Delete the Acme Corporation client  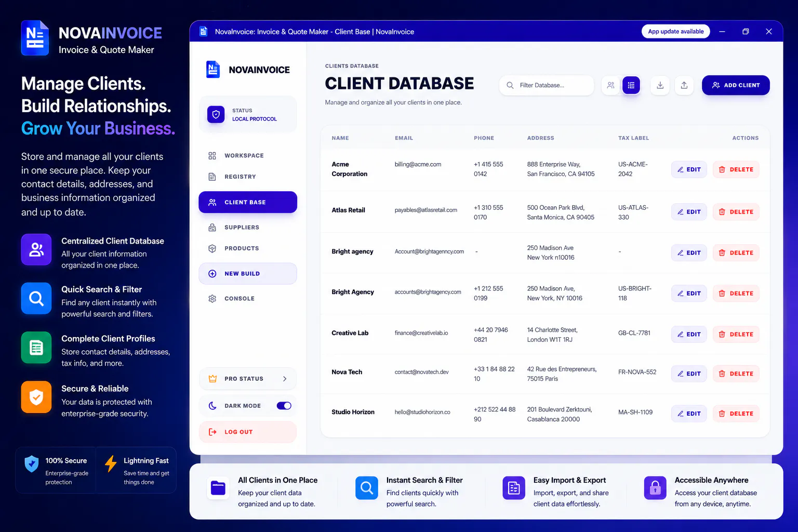736,169
